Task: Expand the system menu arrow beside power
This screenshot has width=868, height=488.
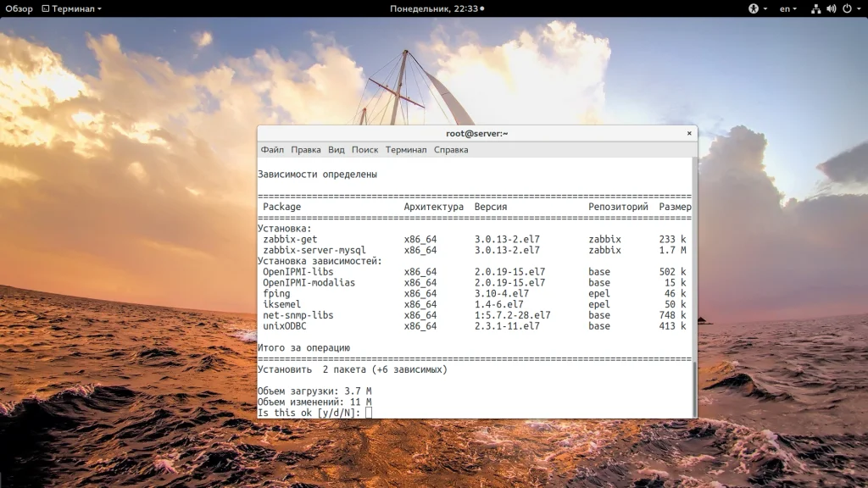Action: click(x=857, y=8)
